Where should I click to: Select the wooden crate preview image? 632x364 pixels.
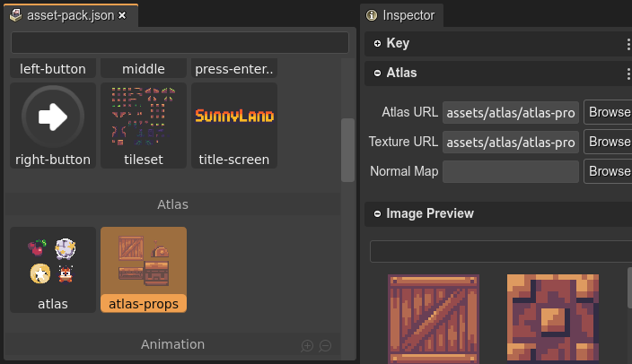pos(434,319)
